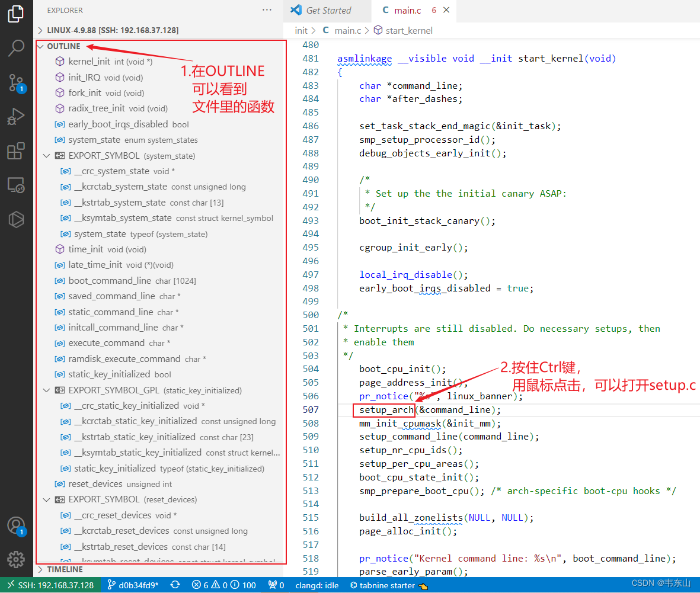This screenshot has width=700, height=593.
Task: Open the Extensions view icon
Action: 16,151
